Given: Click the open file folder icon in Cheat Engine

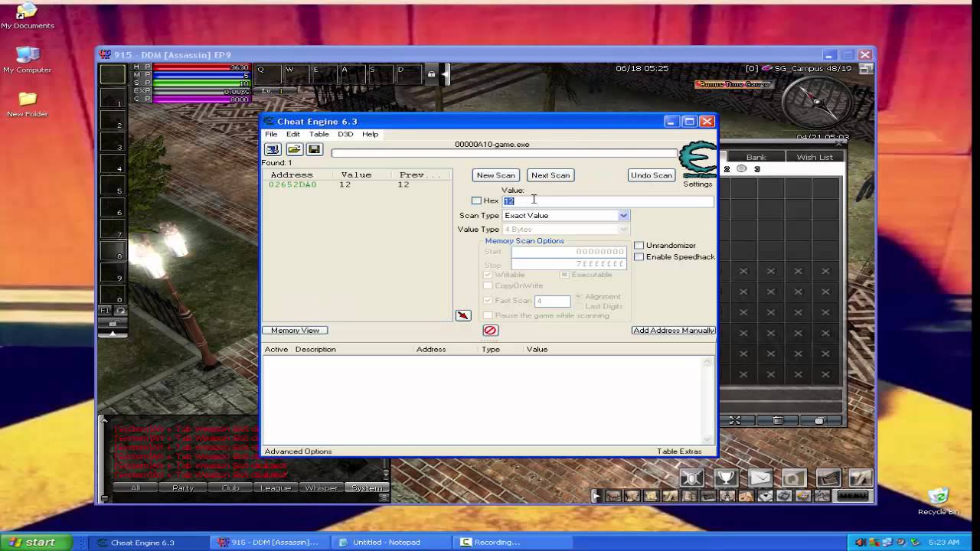Looking at the screenshot, I should click(294, 149).
